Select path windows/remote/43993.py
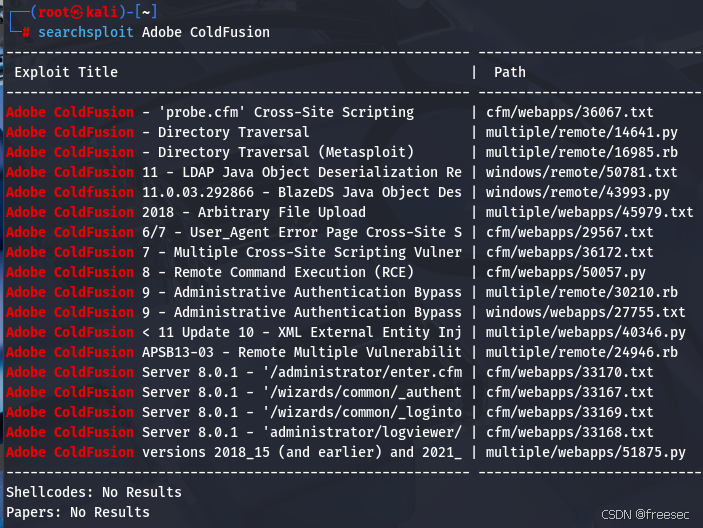Viewport: 703px width, 528px height. click(577, 192)
